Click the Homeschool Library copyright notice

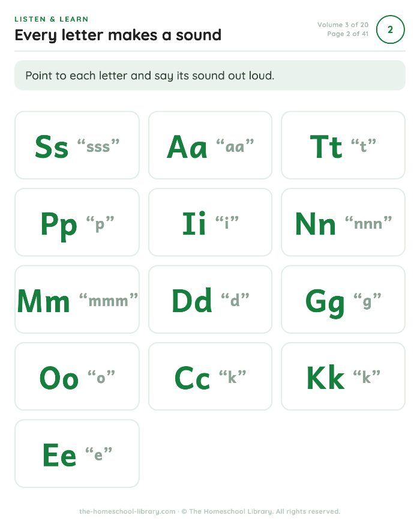[261, 511]
